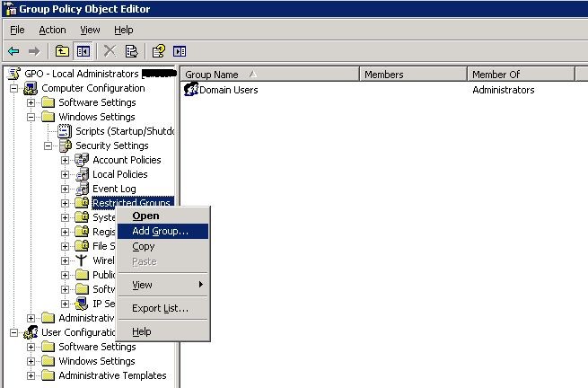
Task: Toggle the Show/Hide Console Tree icon
Action: (83, 51)
